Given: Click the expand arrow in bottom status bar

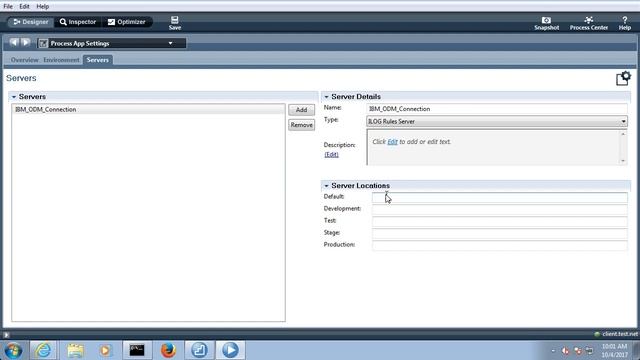Looking at the screenshot, I should click(6, 335).
